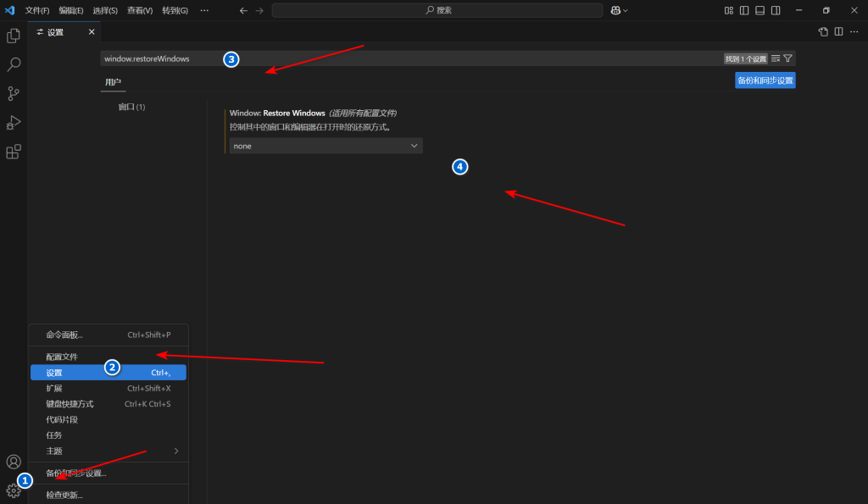Switch to the 用户 settings tab

113,82
